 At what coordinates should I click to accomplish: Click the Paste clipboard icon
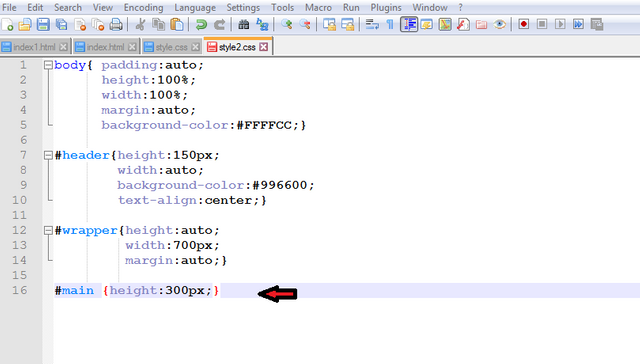[x=177, y=24]
